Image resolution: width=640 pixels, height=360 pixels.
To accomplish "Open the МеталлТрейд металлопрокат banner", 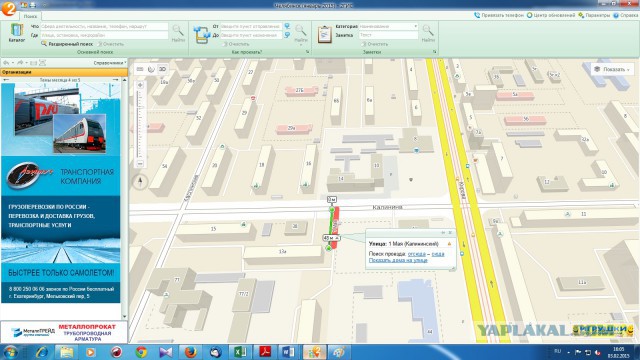I will pyautogui.click(x=64, y=332).
